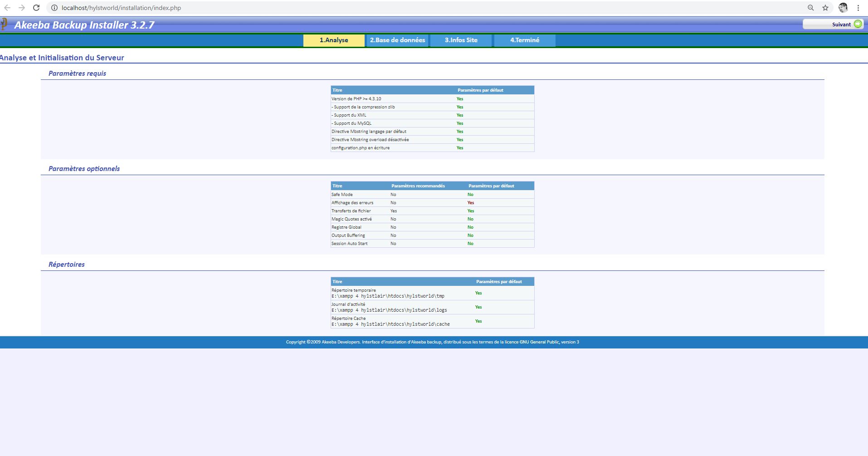Click the Paramètres requis section heading

77,74
